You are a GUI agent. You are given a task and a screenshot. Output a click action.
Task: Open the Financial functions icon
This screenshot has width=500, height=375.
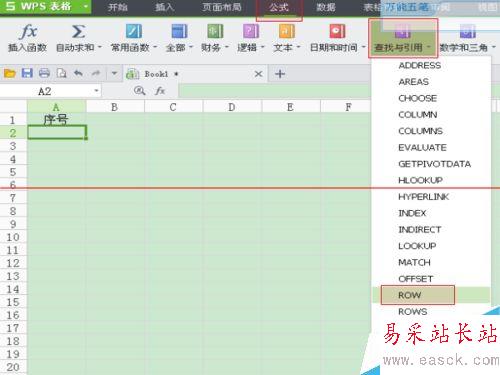[215, 32]
